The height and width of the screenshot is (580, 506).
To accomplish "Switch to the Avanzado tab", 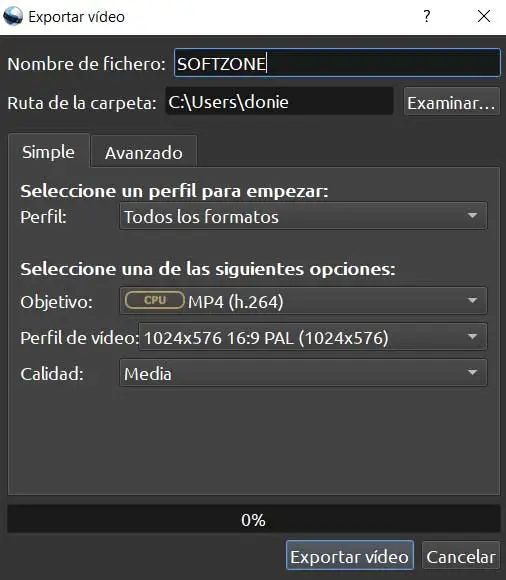I will [x=144, y=152].
